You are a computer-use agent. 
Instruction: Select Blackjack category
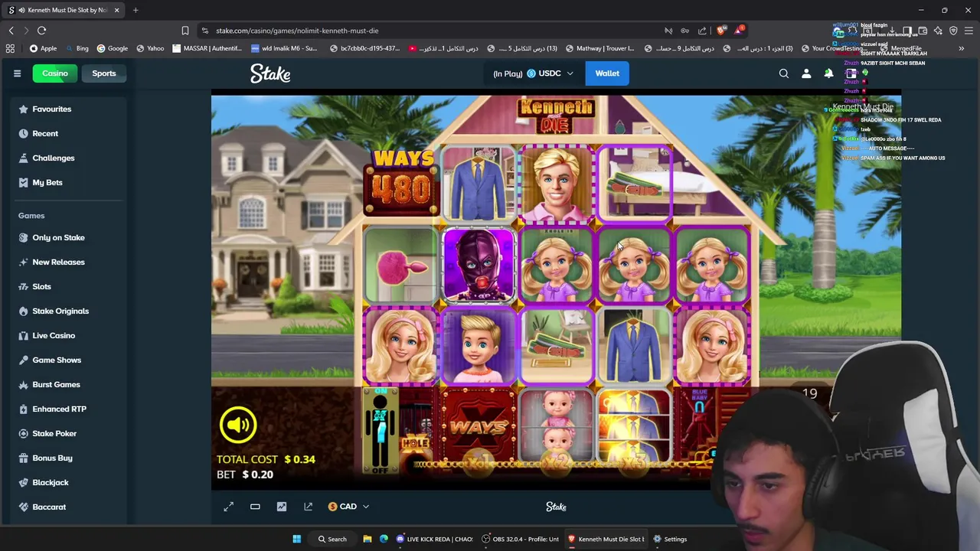tap(67, 482)
